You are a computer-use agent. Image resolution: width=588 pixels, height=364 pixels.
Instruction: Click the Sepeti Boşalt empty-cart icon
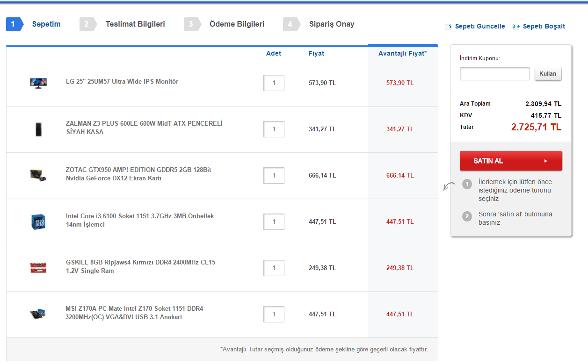pos(516,27)
